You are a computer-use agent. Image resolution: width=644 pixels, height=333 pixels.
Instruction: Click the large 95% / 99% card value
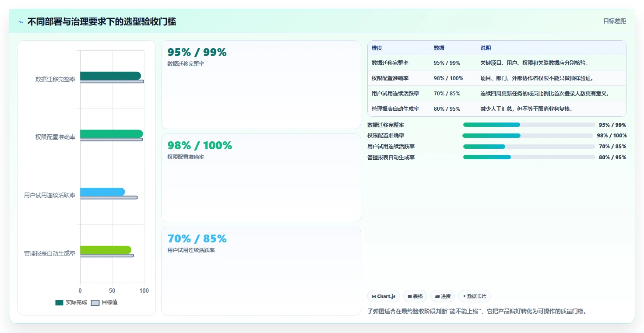[197, 53]
